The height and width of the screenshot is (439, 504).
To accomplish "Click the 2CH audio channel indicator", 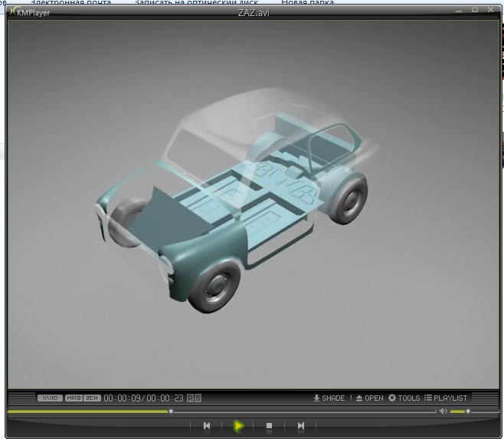I will pos(92,398).
